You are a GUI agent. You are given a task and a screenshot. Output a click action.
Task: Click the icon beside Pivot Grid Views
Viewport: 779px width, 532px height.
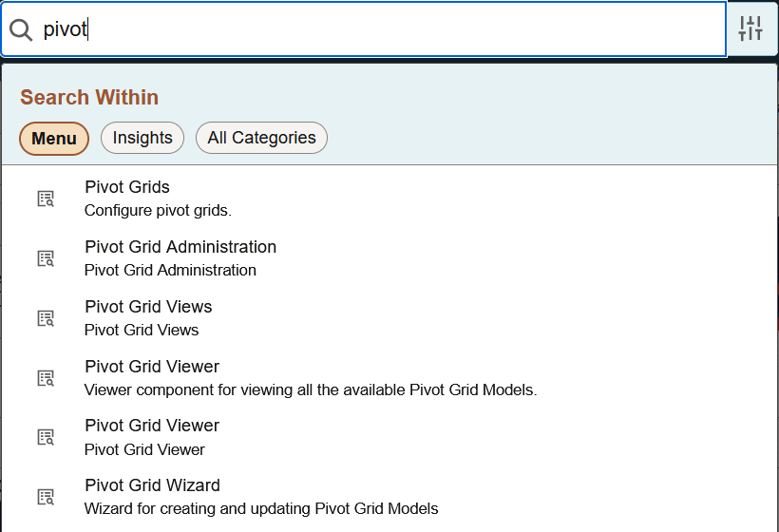46,318
